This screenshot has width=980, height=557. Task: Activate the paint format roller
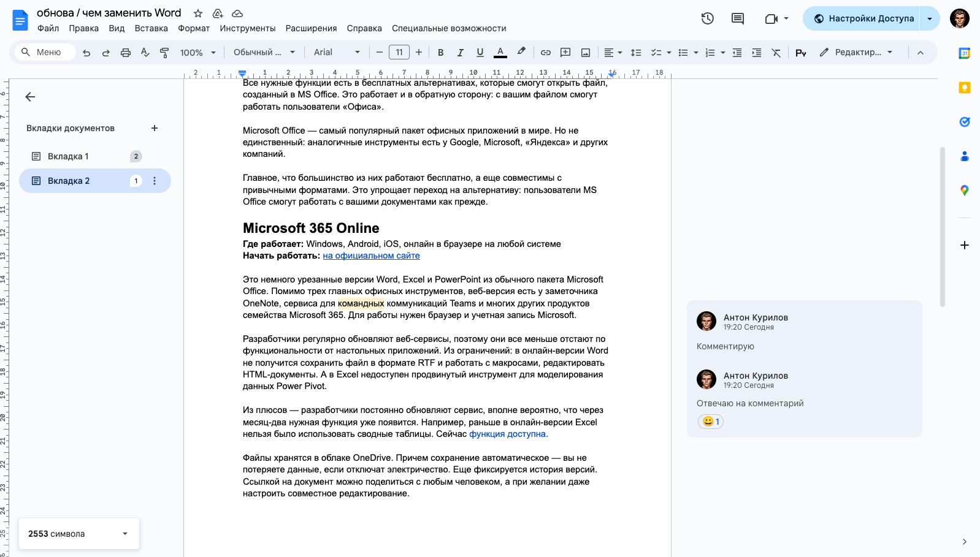[x=164, y=53]
